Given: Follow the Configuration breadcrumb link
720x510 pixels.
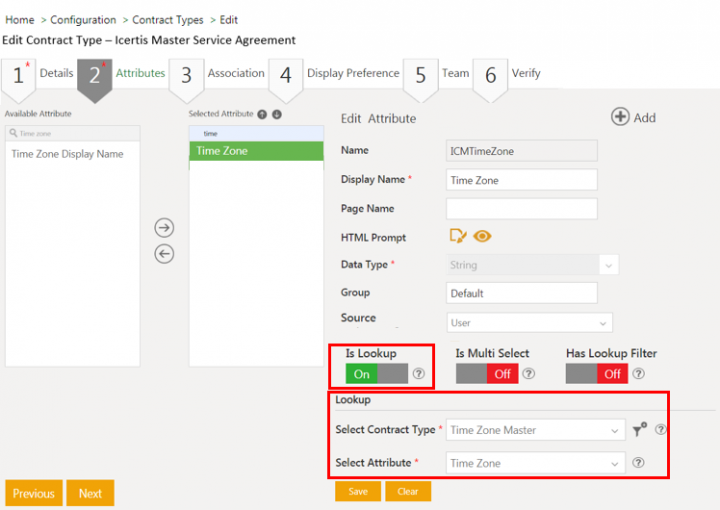Looking at the screenshot, I should pyautogui.click(x=83, y=20).
